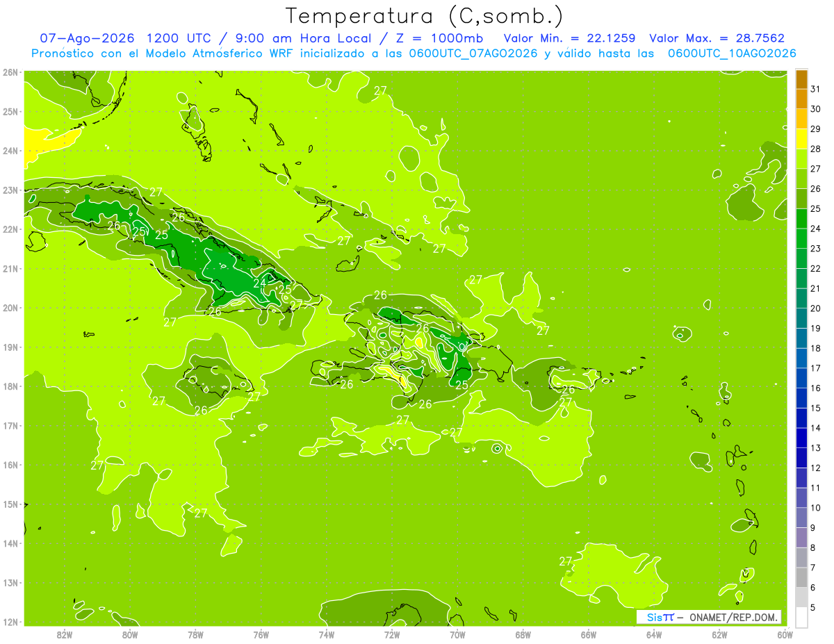Click the '23N' latitude axis label
834x644 pixels.
10,190
